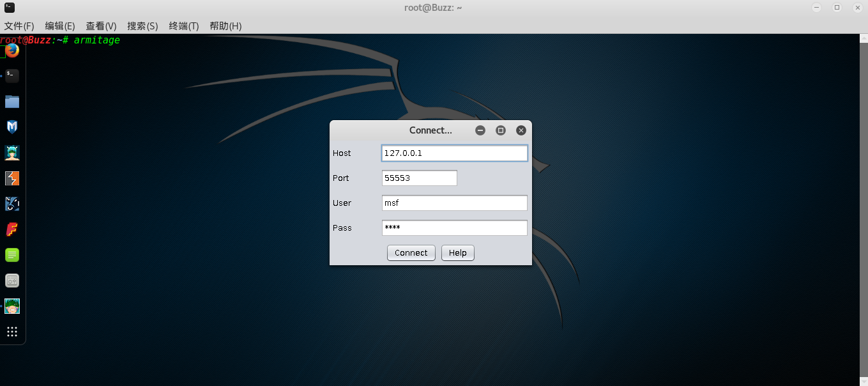
Task: Focus the Pass password field
Action: (455, 228)
